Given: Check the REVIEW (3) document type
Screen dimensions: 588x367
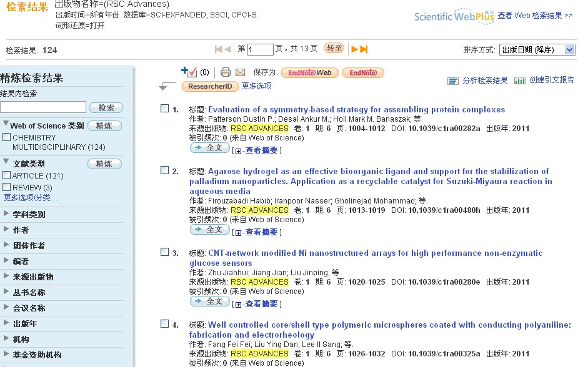Looking at the screenshot, I should coord(6,187).
